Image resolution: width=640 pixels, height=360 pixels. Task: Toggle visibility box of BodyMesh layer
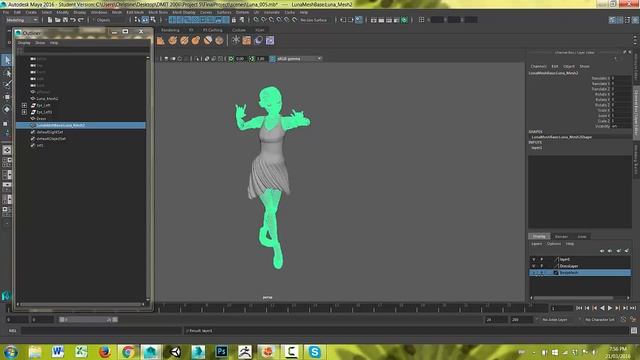(x=533, y=272)
